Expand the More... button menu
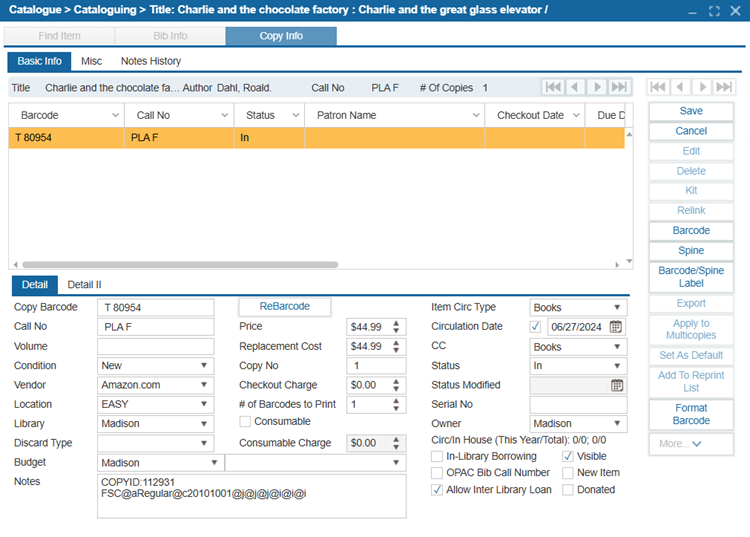The width and height of the screenshot is (750, 537). [x=691, y=444]
